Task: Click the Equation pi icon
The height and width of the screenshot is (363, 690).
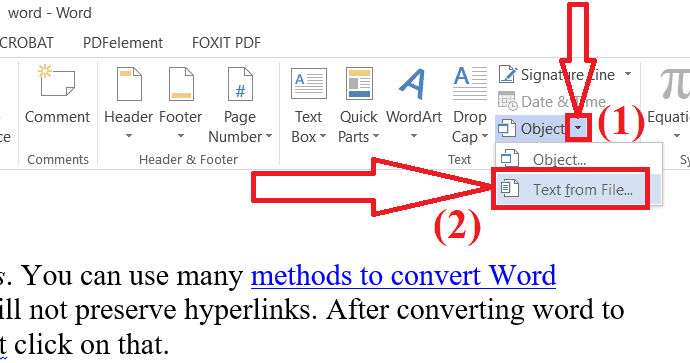Action: click(x=673, y=84)
